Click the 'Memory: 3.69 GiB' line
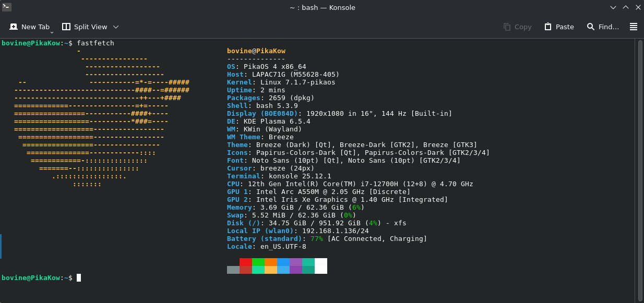Viewport: 644px width, 303px height. (x=296, y=208)
